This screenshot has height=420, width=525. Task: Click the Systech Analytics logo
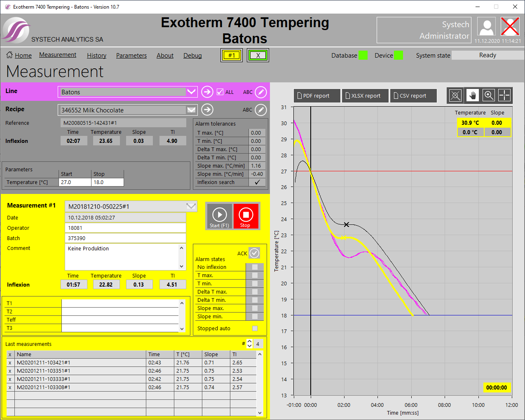click(16, 30)
